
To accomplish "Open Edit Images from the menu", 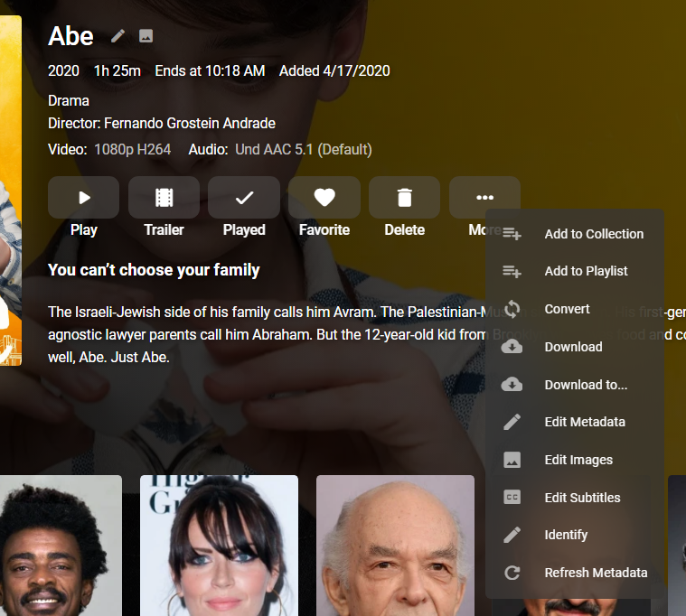I will 575,460.
